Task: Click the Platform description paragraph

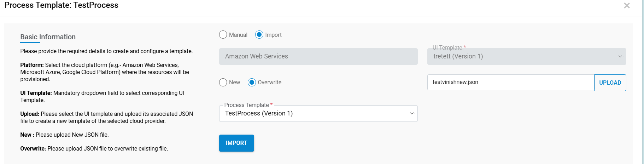Action: coord(105,72)
